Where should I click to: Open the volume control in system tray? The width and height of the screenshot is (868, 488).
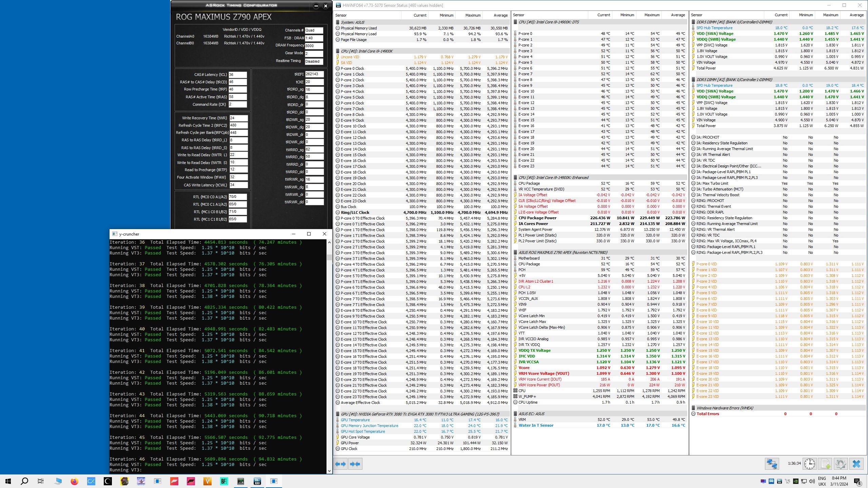tap(812, 481)
